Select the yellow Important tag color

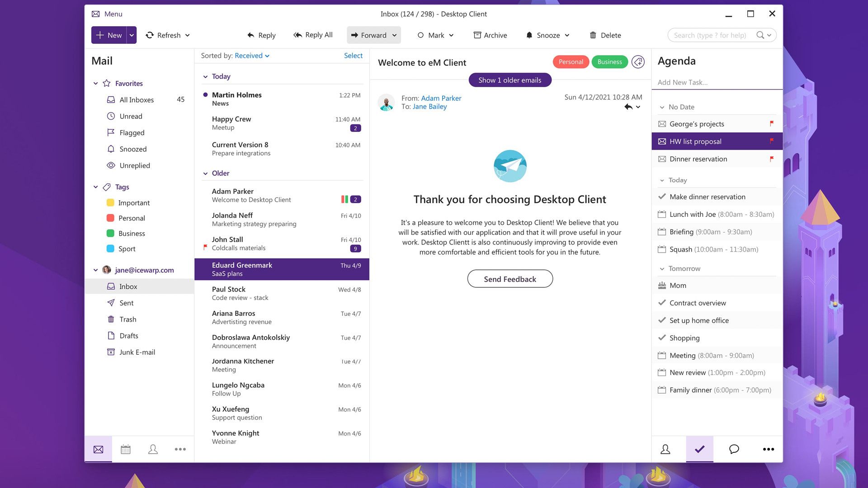pyautogui.click(x=110, y=203)
